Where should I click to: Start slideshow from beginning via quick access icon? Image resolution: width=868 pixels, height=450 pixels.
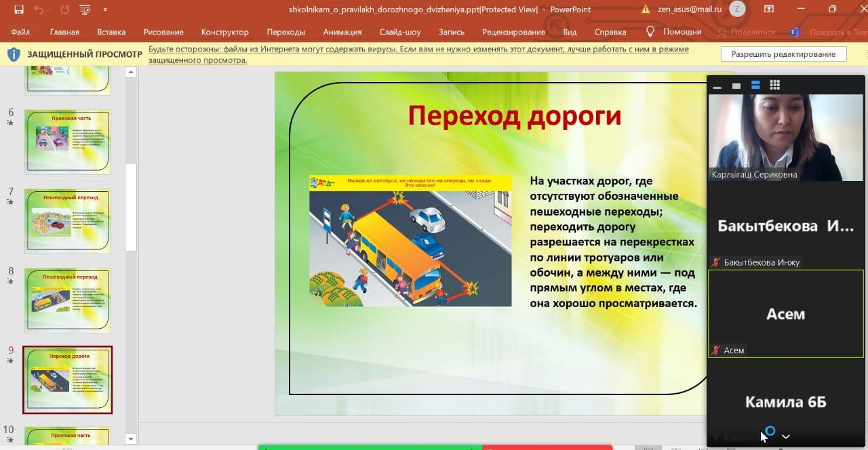85,9
